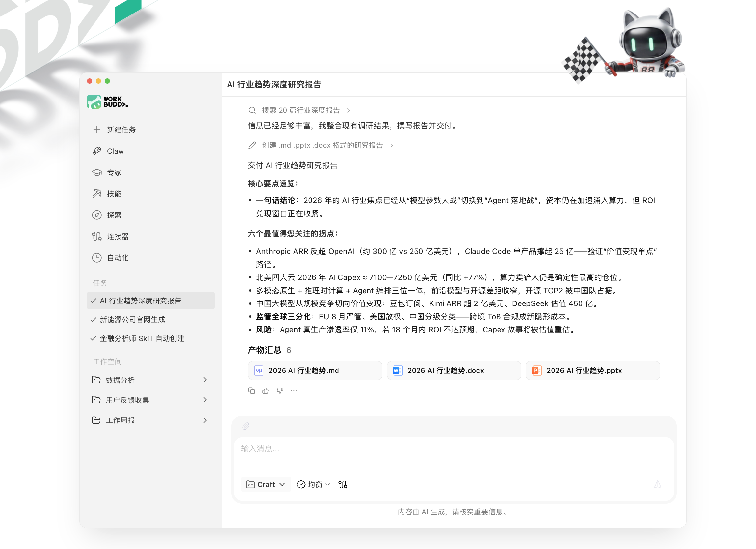Click the 工作空间 section label
This screenshot has width=756, height=549.
click(107, 361)
